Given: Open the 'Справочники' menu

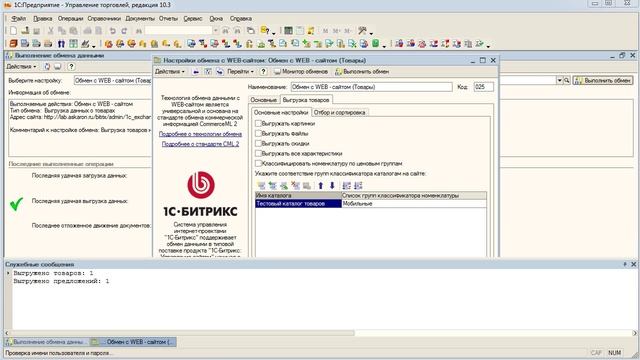Looking at the screenshot, I should [104, 18].
